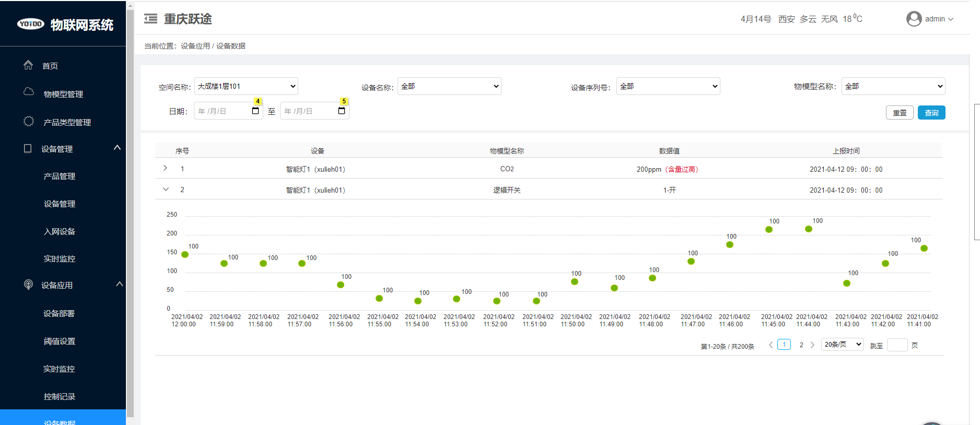Viewport: 980px width, 425px height.
Task: Open the 设备部署 submenu item
Action: point(59,313)
